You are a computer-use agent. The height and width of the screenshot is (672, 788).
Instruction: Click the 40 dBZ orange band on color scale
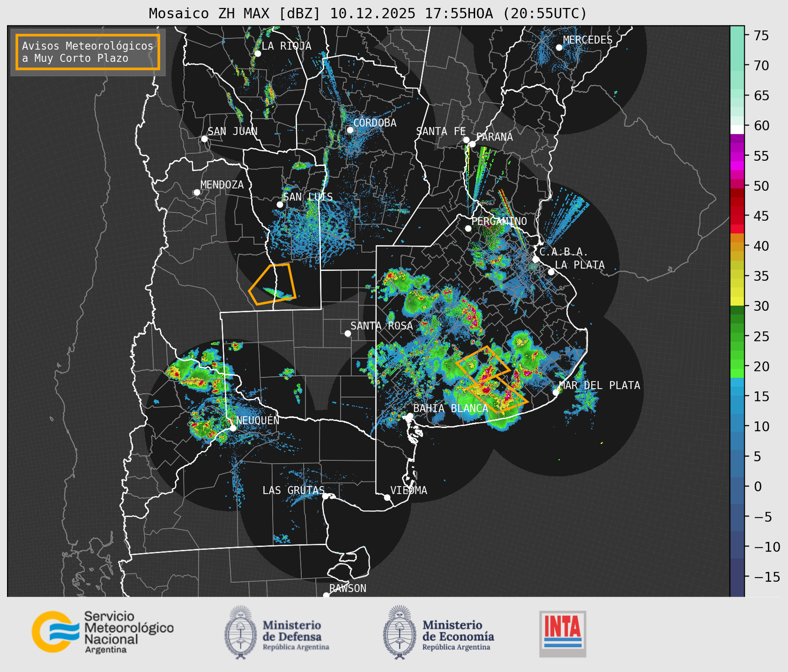tap(737, 246)
